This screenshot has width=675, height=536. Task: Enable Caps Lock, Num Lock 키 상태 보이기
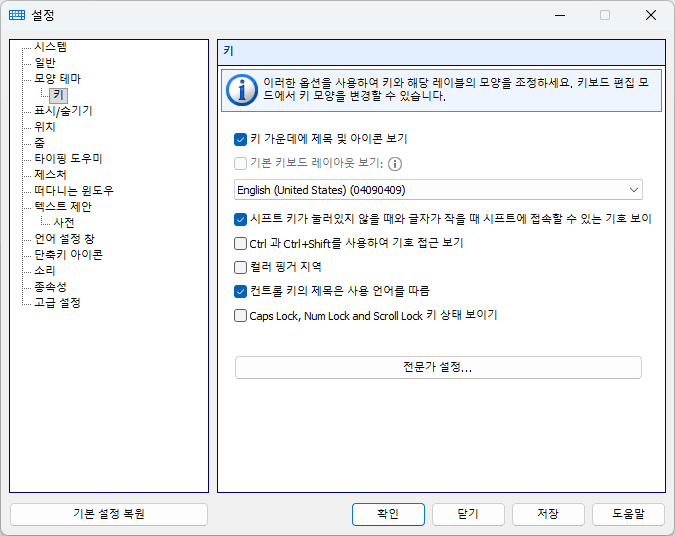(240, 316)
